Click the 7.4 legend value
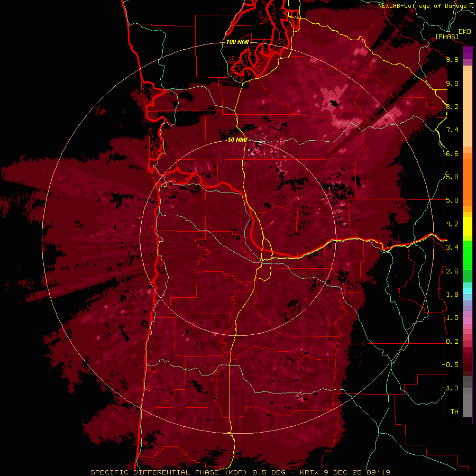The height and width of the screenshot is (476, 476). click(452, 130)
